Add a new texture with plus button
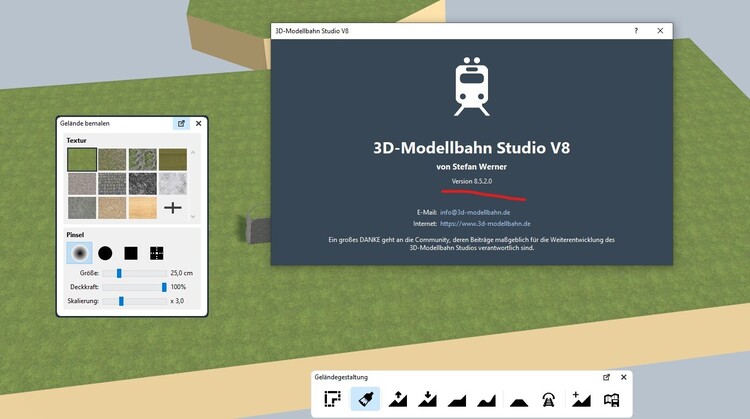This screenshot has width=750, height=419. [173, 208]
